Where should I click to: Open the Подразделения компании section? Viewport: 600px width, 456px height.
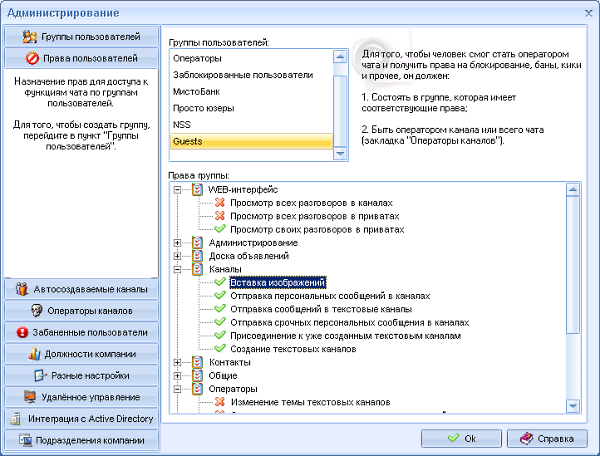[x=80, y=440]
